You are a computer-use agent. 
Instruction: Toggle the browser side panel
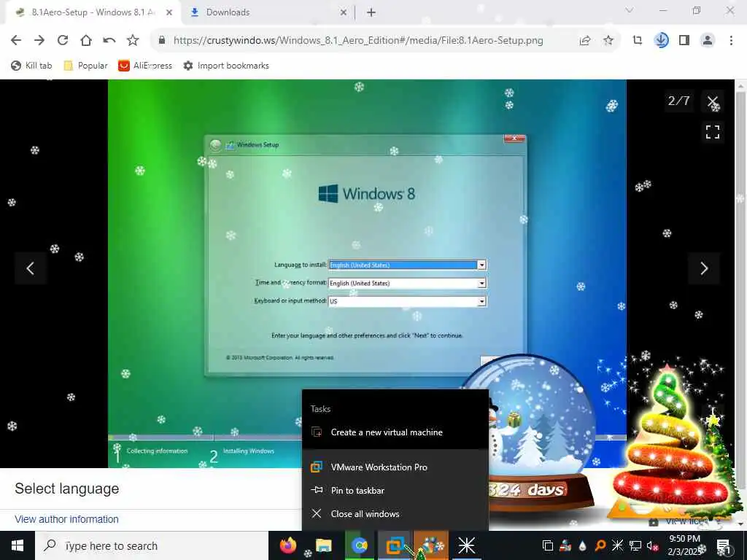(684, 41)
